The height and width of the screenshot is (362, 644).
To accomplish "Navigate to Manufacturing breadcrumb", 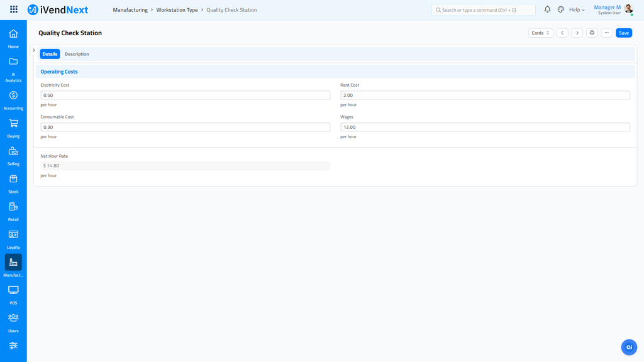I will [x=130, y=10].
